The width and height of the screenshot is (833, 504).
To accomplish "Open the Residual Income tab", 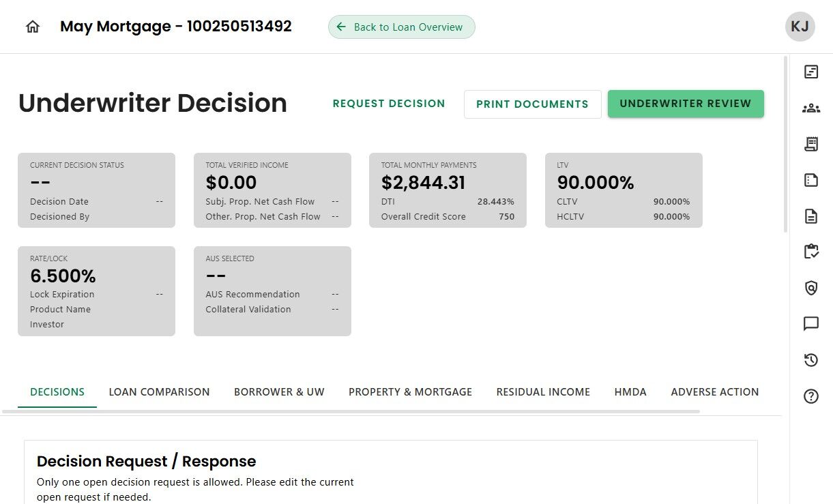I will [x=543, y=392].
